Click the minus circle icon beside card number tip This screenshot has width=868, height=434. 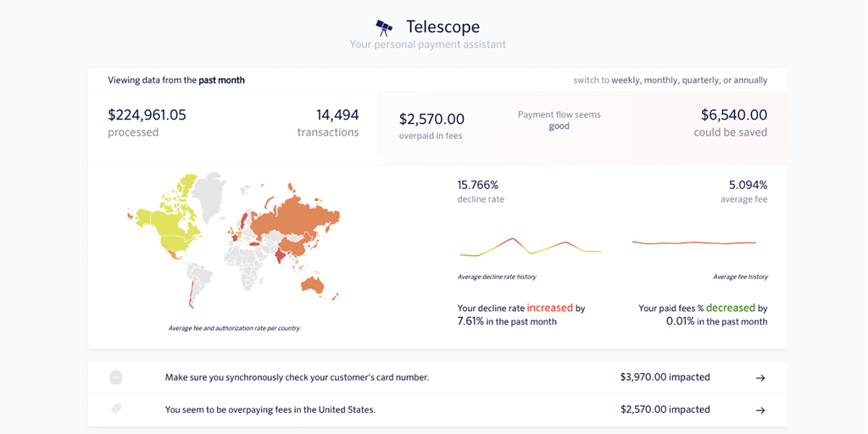click(x=116, y=377)
